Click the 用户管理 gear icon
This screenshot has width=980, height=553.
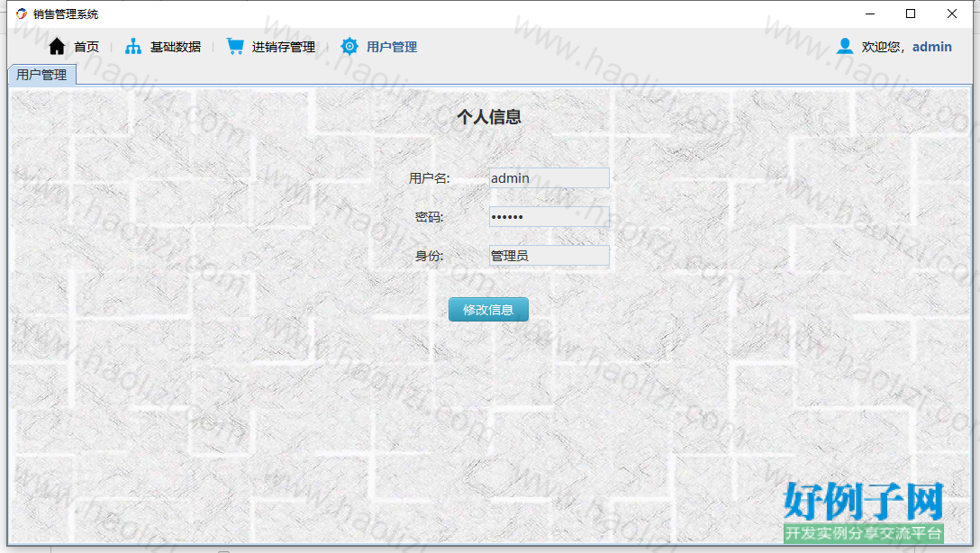(349, 46)
